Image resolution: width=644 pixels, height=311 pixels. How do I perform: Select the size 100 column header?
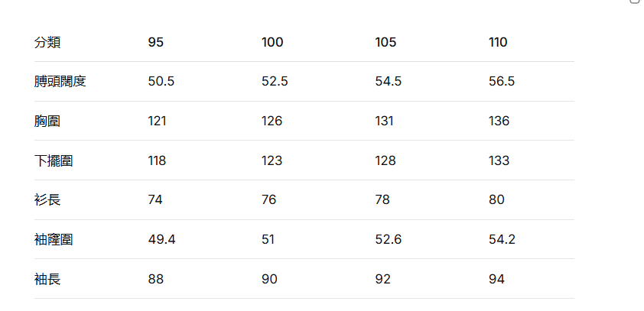click(272, 42)
